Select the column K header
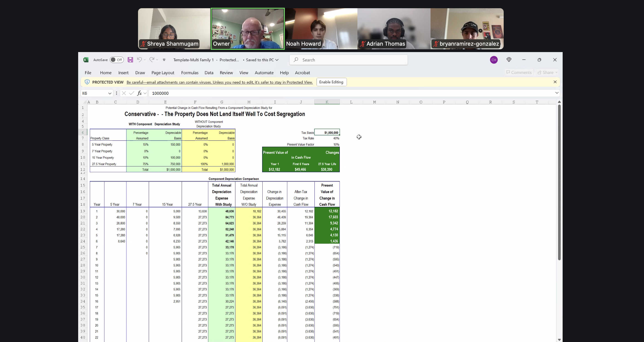 pyautogui.click(x=327, y=102)
